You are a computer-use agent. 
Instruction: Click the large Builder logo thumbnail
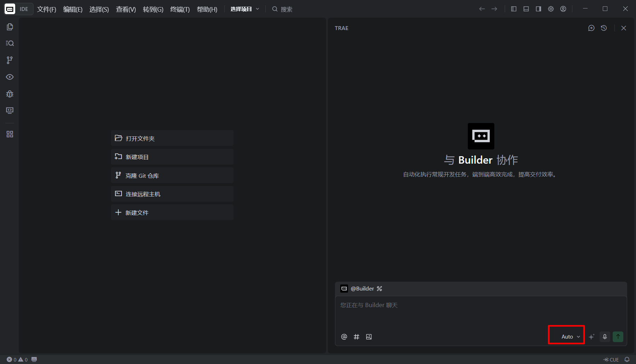coord(481,136)
